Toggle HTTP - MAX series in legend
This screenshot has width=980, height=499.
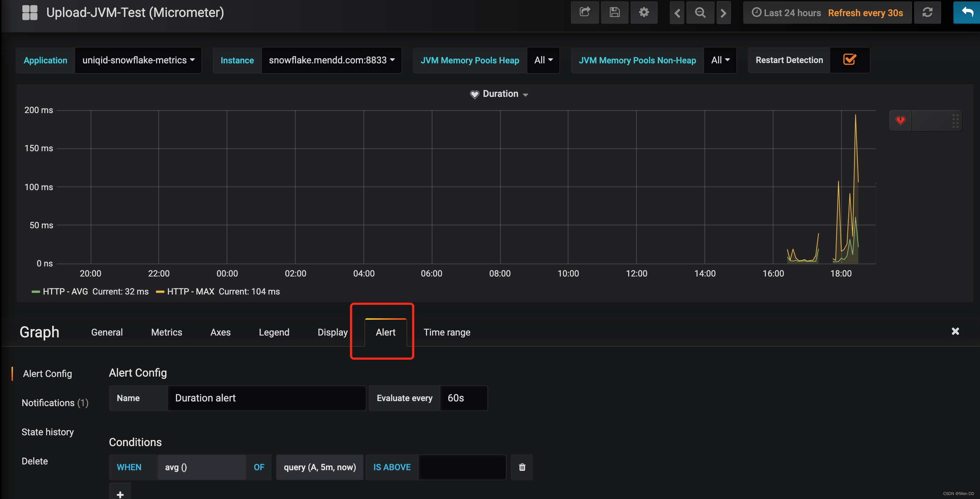190,292
